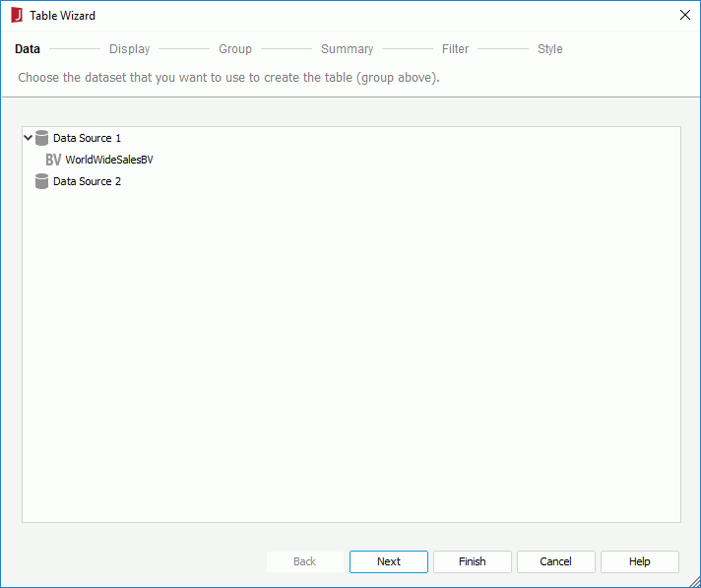The height and width of the screenshot is (588, 701).
Task: Collapse the Data Source 1 tree node
Action: tap(28, 137)
